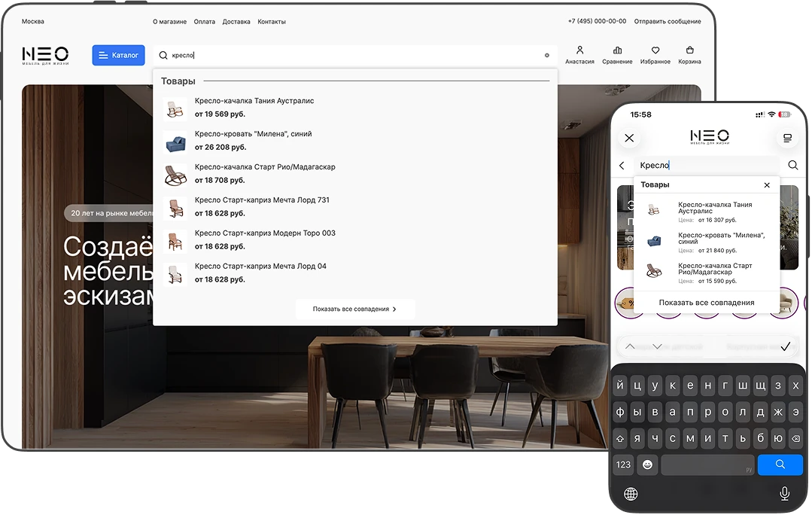Close the mobile menu with the X icon
The width and height of the screenshot is (812, 515).
click(629, 139)
